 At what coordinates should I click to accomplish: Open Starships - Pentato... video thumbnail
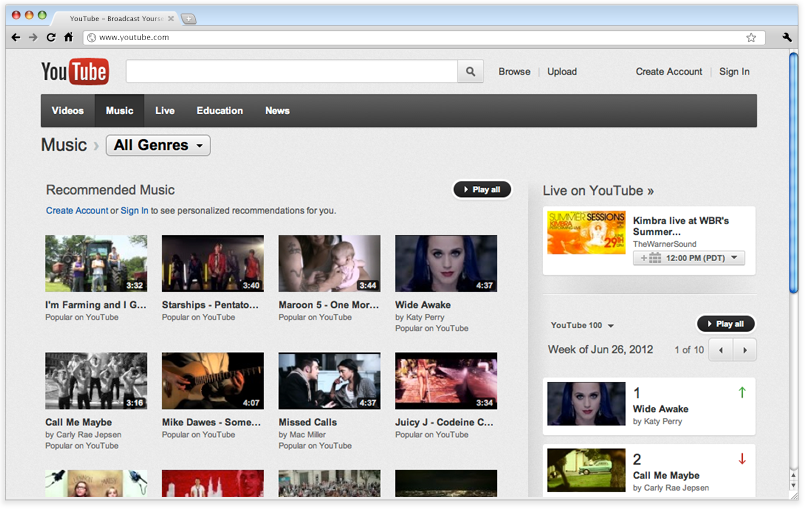click(x=213, y=263)
